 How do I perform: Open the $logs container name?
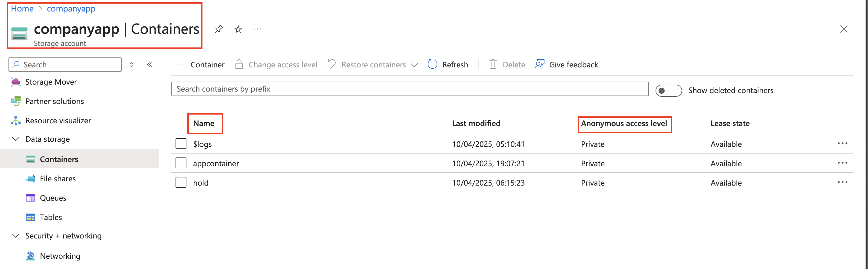[x=202, y=144]
